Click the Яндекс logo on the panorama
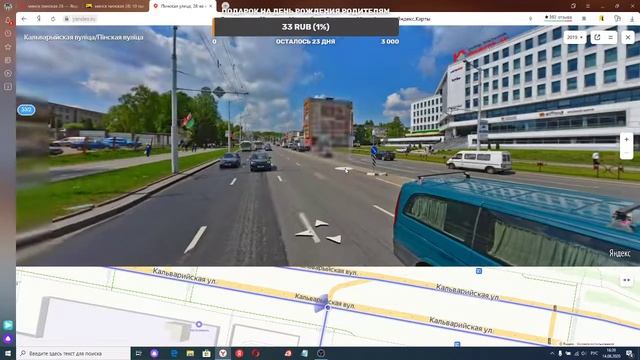The width and height of the screenshot is (640, 360). pyautogui.click(x=620, y=253)
